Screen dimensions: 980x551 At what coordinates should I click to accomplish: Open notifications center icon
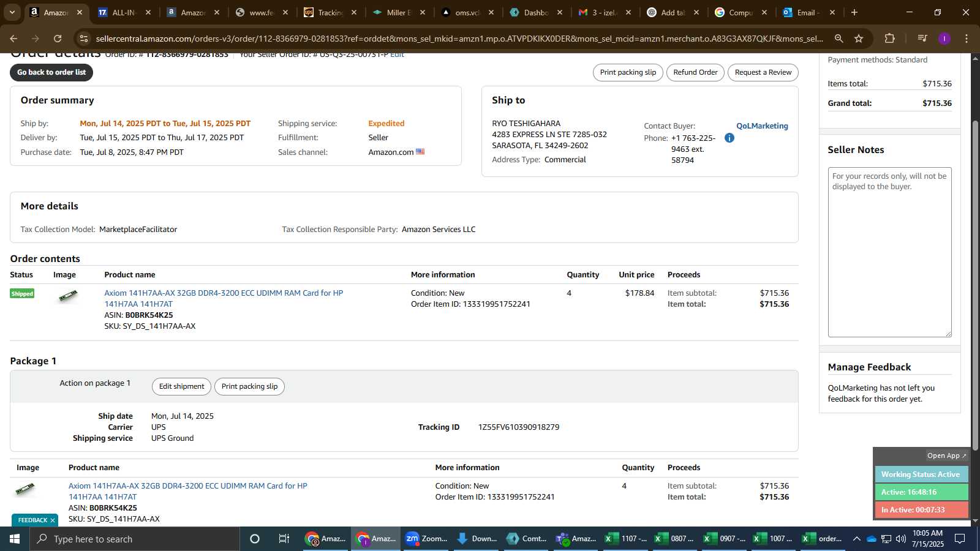click(x=960, y=539)
